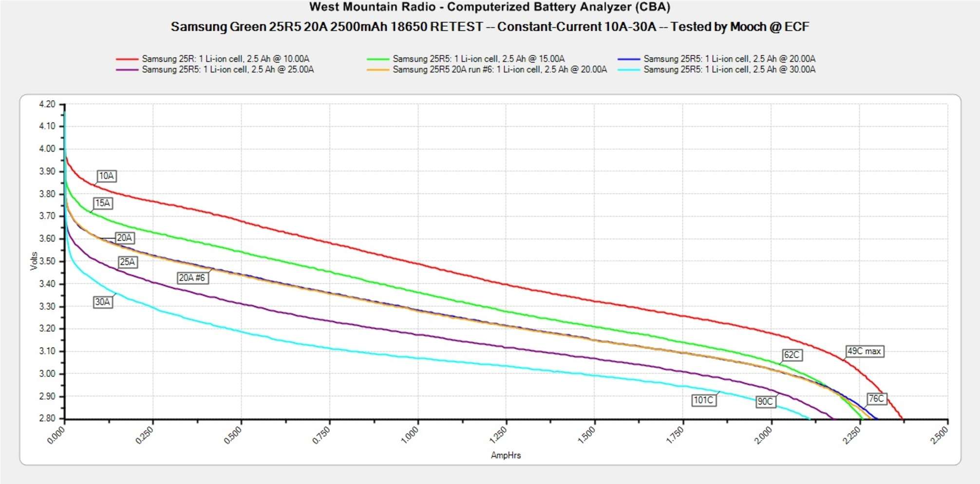980x484 pixels.
Task: Click the '0.000' AmpHrs tick label
Action: (x=56, y=435)
